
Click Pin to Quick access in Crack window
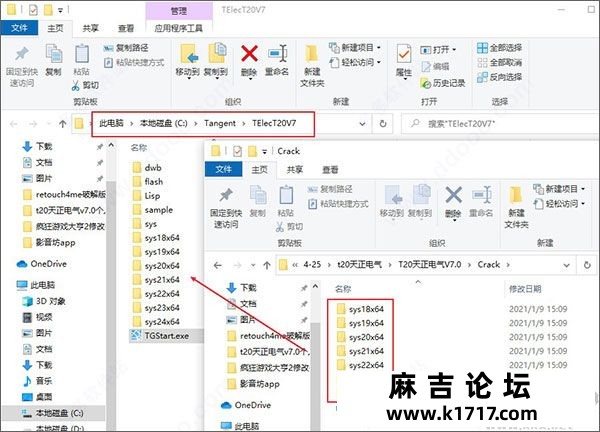(x=226, y=207)
